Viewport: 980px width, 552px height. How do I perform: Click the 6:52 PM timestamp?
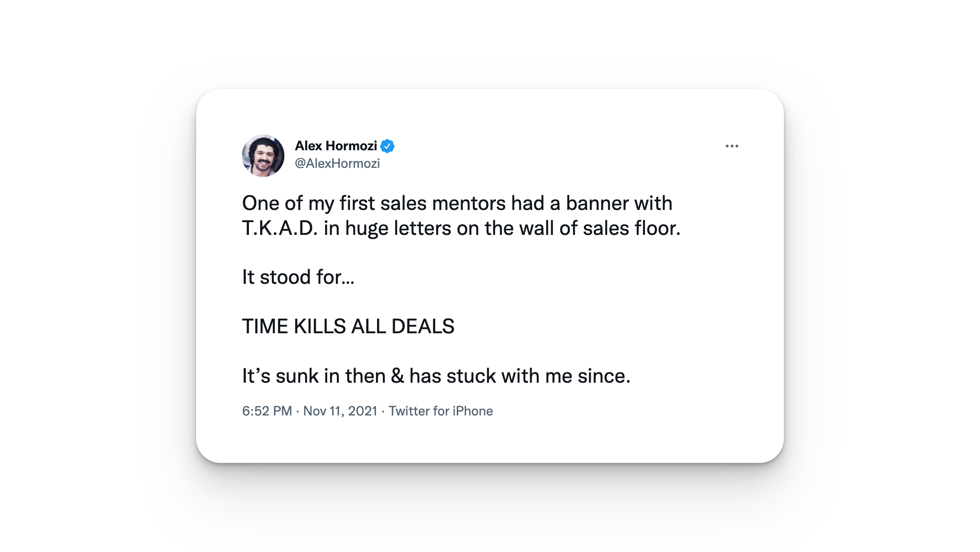(267, 411)
